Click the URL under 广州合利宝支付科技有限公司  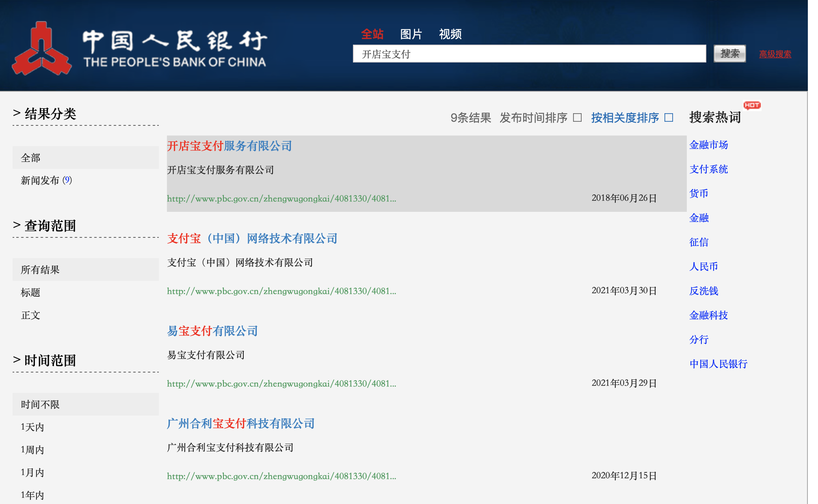[x=281, y=476]
